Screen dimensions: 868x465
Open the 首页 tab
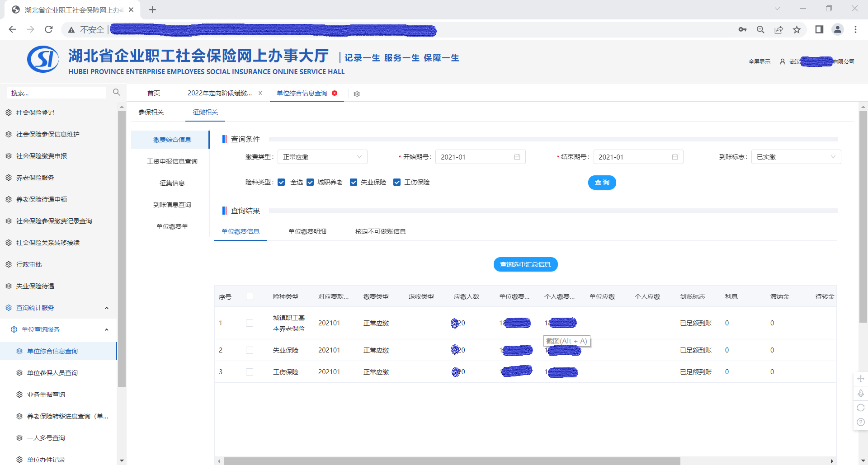(x=154, y=93)
